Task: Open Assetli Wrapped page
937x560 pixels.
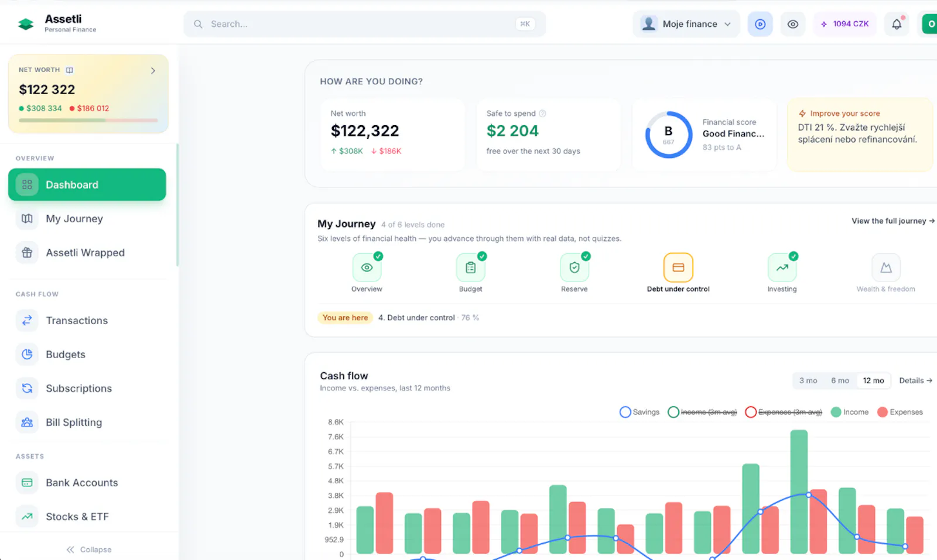Action: click(x=87, y=253)
